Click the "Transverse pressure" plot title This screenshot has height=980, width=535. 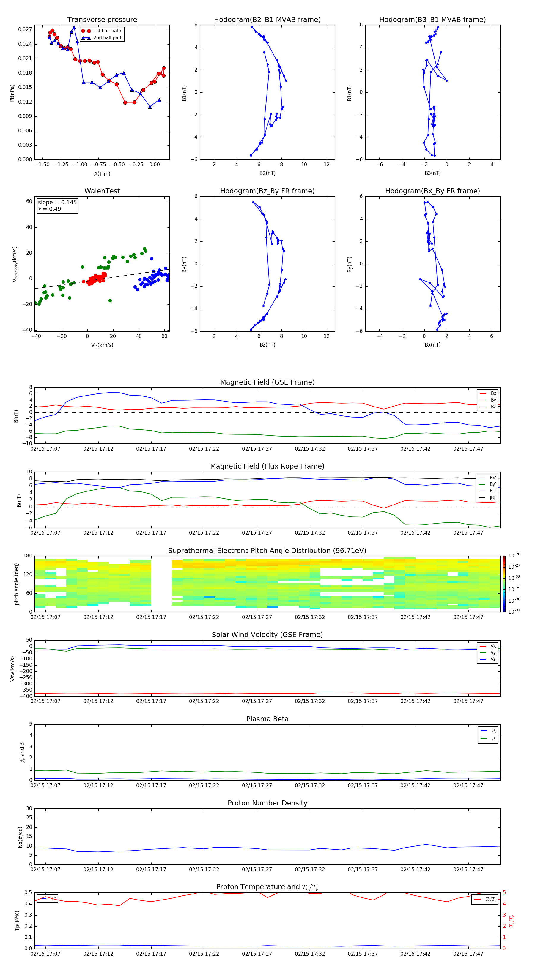coord(102,19)
